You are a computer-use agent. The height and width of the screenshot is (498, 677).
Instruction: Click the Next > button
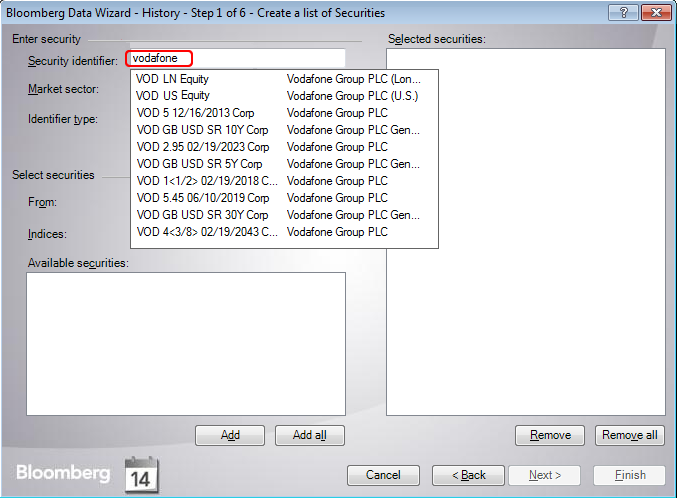(544, 475)
